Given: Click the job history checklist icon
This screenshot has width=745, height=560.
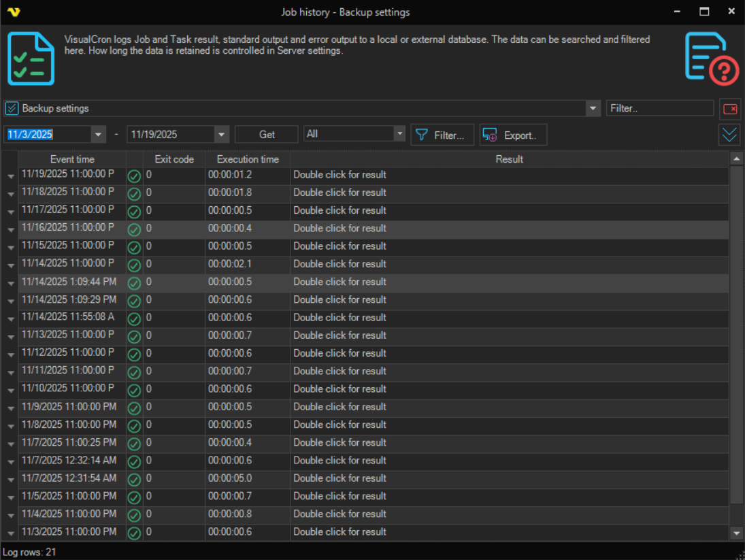Looking at the screenshot, I should tap(31, 59).
